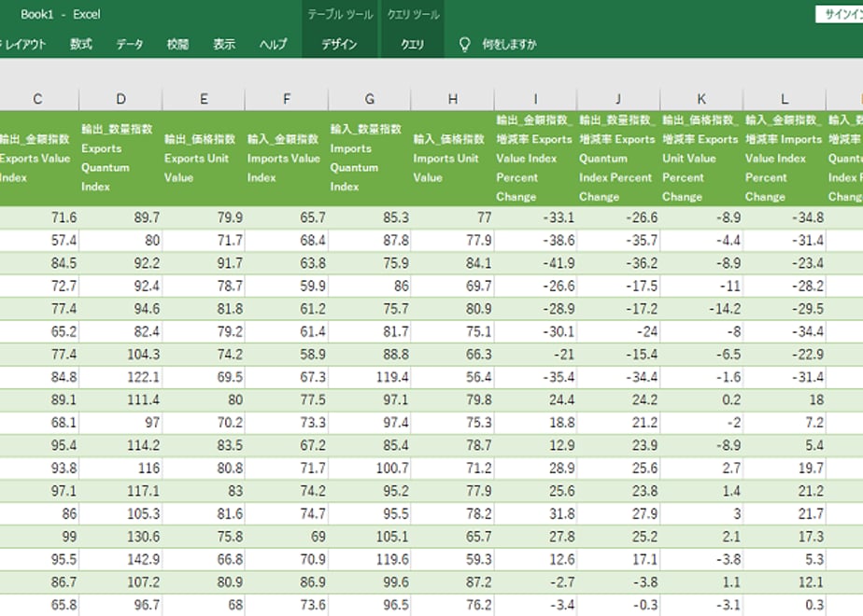This screenshot has width=863, height=616.
Task: Select cell with value 119.4
Action: point(369,377)
